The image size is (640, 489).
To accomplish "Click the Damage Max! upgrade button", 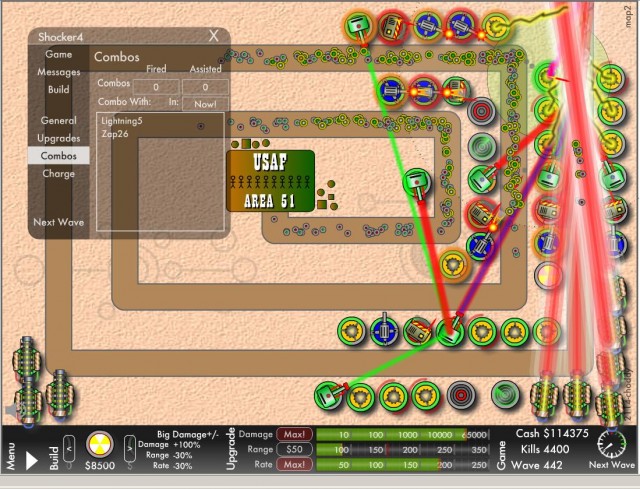I will (294, 434).
